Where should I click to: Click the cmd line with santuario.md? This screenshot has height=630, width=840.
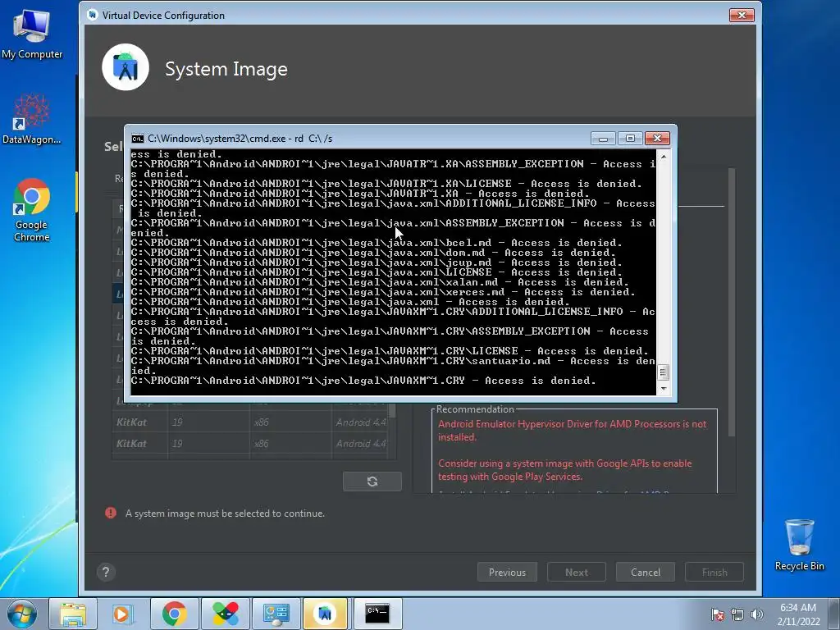pyautogui.click(x=393, y=365)
